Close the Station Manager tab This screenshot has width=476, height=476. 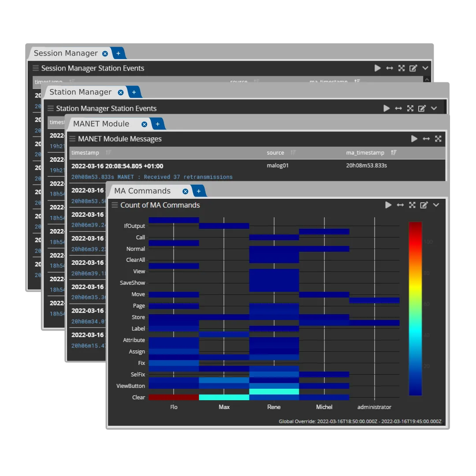121,93
